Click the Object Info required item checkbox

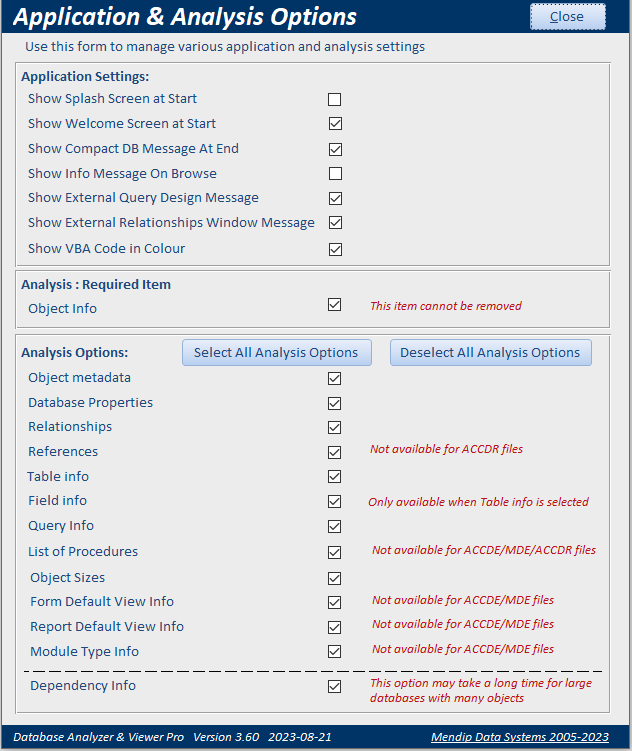point(334,305)
